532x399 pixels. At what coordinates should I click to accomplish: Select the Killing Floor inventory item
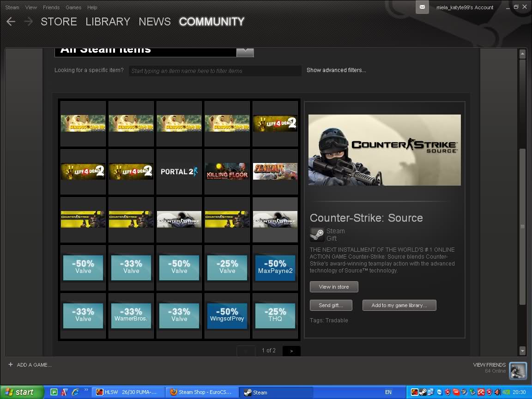point(227,172)
